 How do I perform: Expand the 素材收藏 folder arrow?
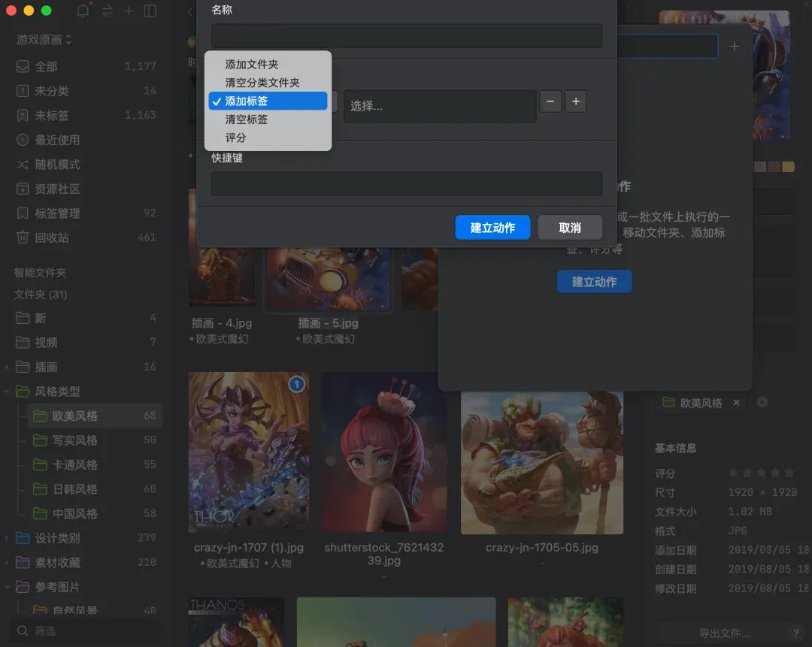pos(7,562)
